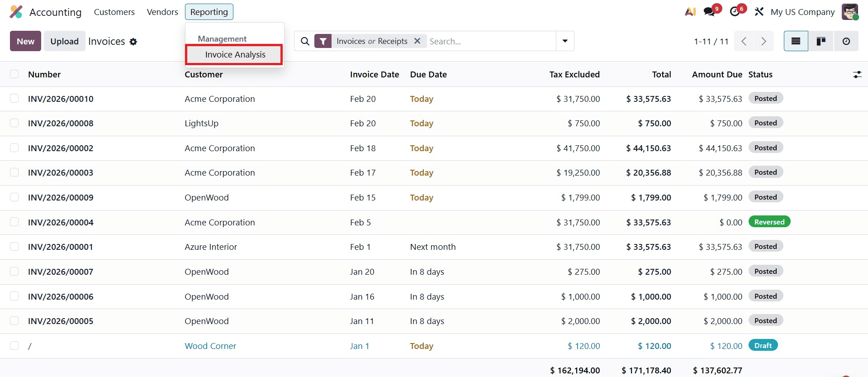The image size is (868, 377).
Task: Click the $ 19,250.00 tax excluded cell
Action: tap(578, 172)
